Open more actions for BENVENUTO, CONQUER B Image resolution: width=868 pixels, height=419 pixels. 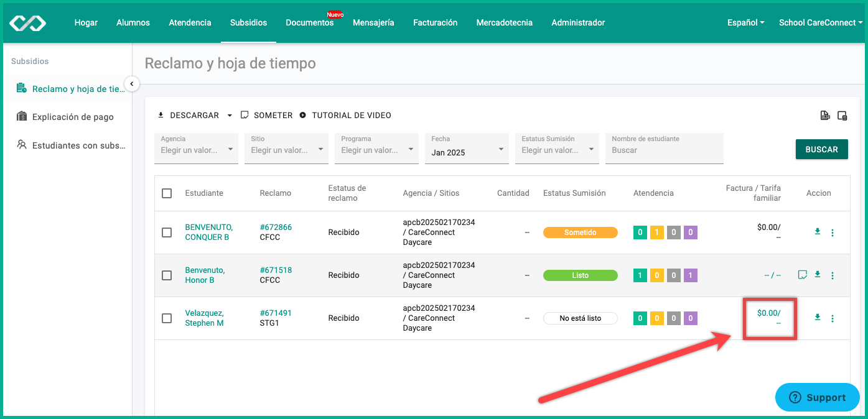tap(833, 233)
